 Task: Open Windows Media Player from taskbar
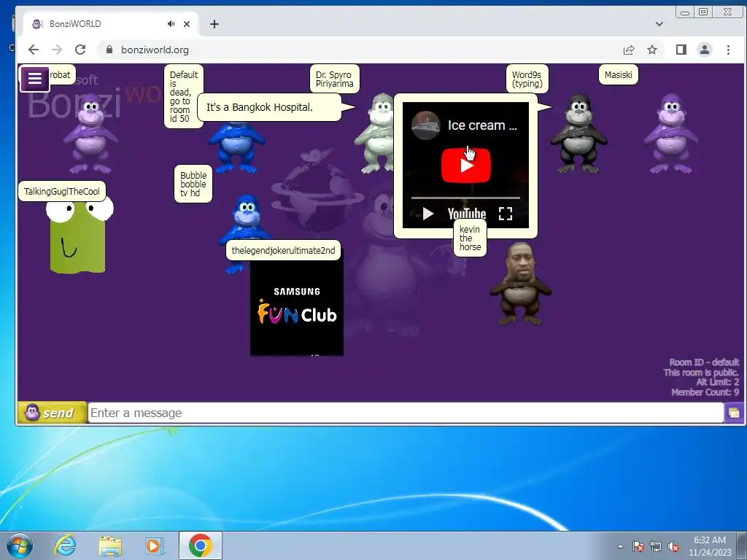pyautogui.click(x=155, y=545)
